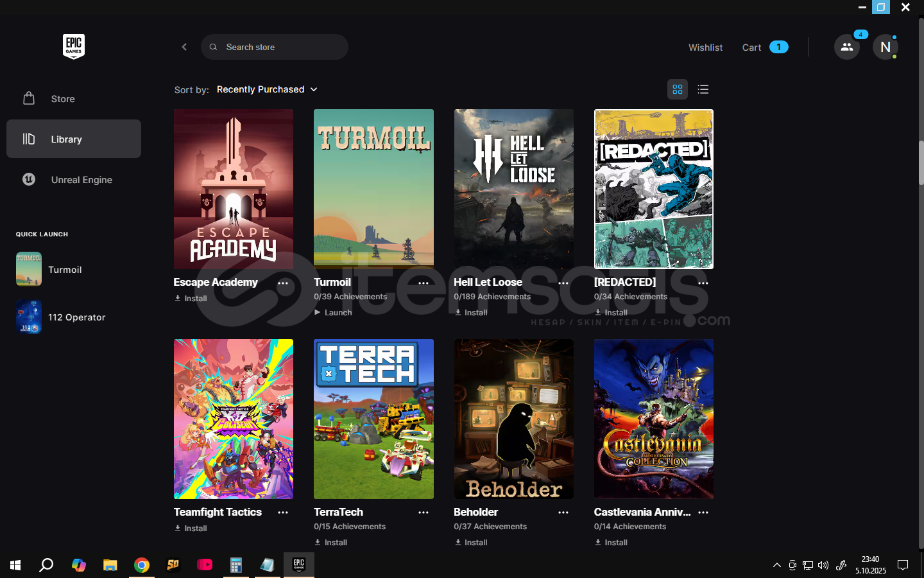This screenshot has width=924, height=578.
Task: Install Hell Let Loose
Action: (471, 313)
